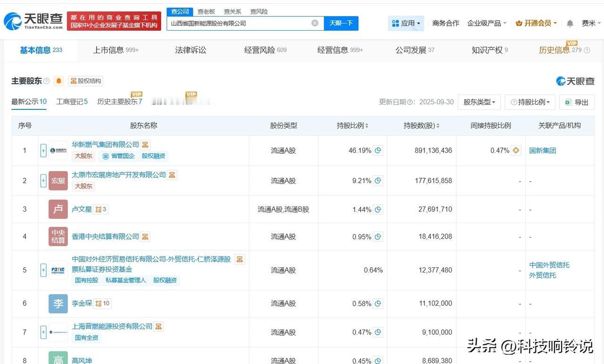Switch to the 经营信息 tab
Screen dimensions: 604x364
(340, 50)
